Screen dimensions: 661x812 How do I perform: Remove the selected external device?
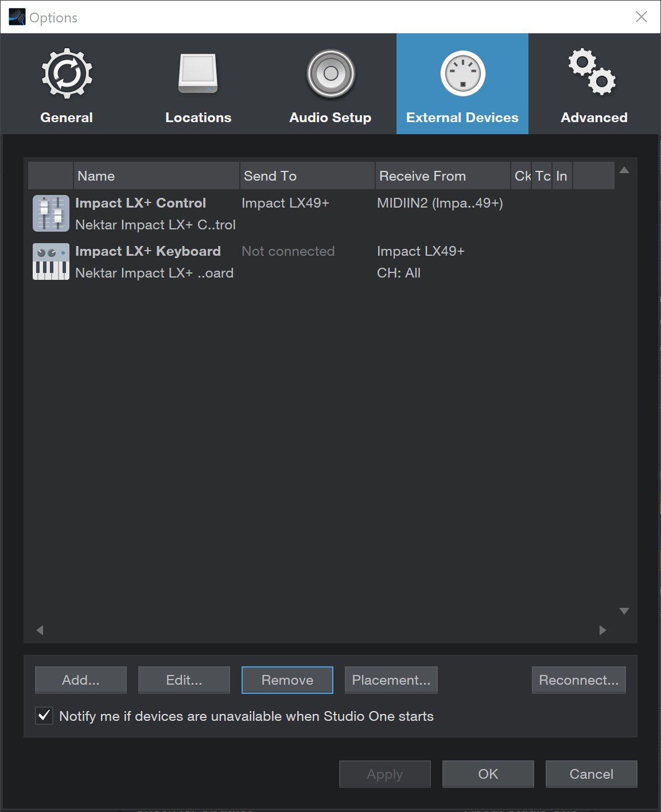pos(287,680)
